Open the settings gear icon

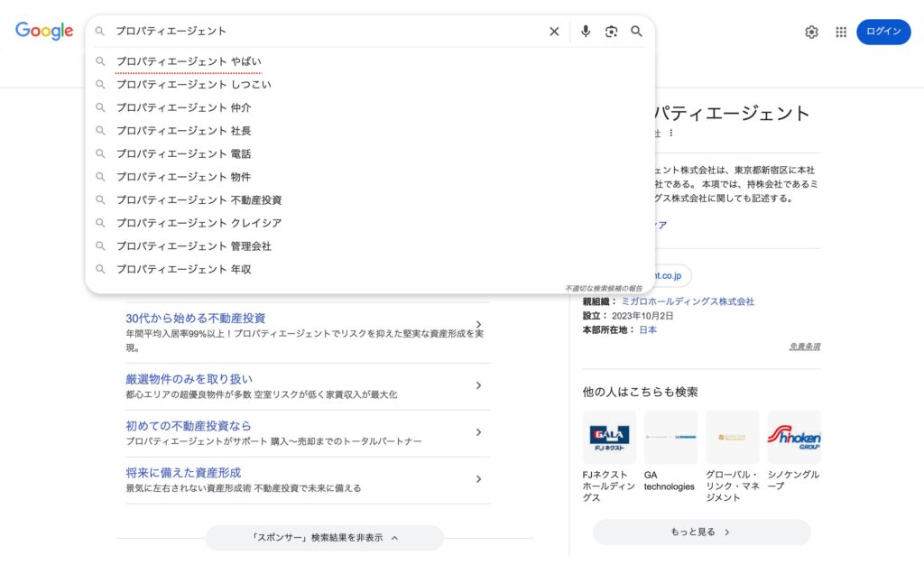click(x=811, y=32)
